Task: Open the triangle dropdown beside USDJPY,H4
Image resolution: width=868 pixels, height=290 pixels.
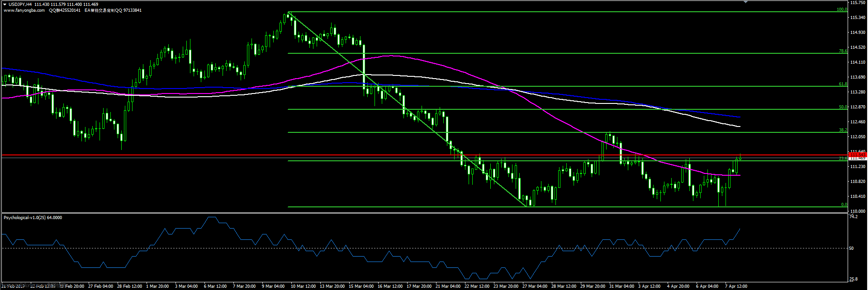Action: coord(5,5)
